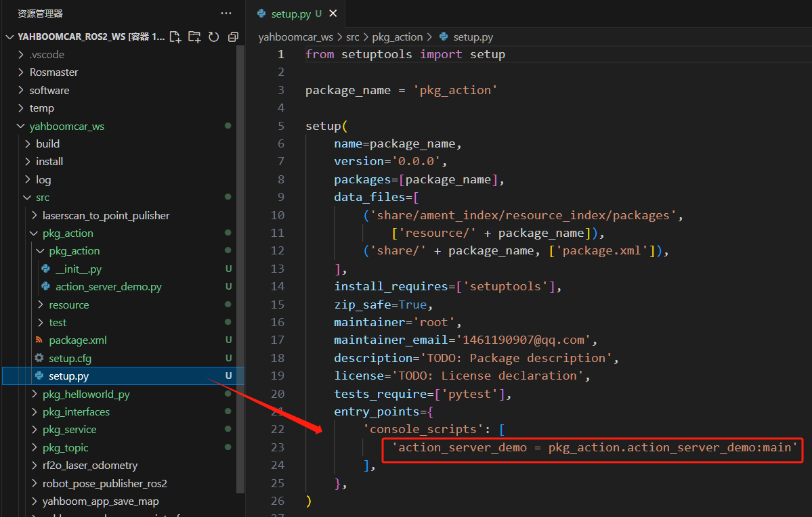Image resolution: width=812 pixels, height=517 pixels.
Task: Click the 'pkg_action' string on line 3
Action: click(455, 90)
